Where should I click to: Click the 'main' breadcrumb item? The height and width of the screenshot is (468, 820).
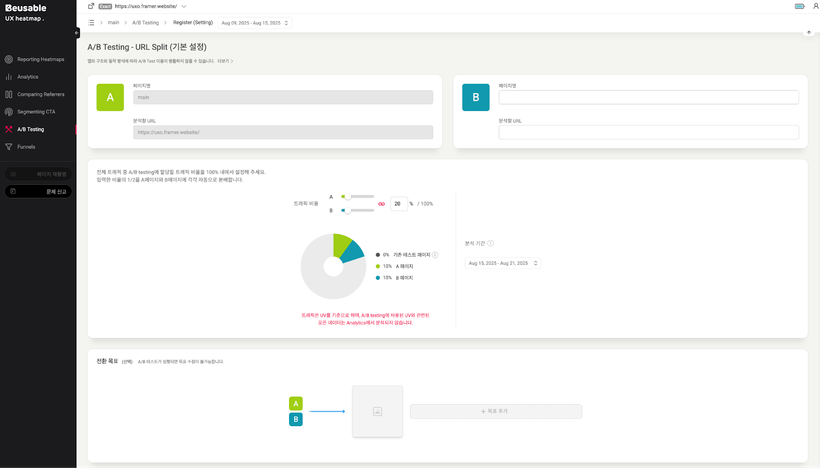113,22
